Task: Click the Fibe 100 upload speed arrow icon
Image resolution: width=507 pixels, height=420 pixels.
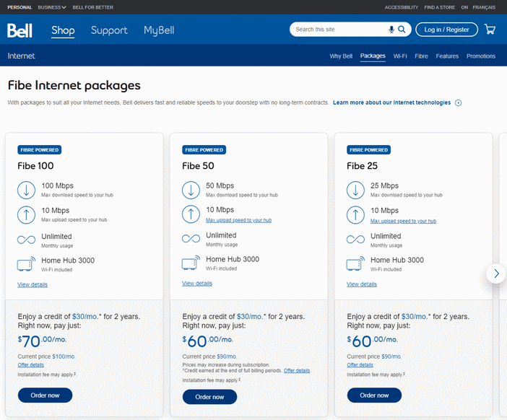Action: pyautogui.click(x=26, y=215)
